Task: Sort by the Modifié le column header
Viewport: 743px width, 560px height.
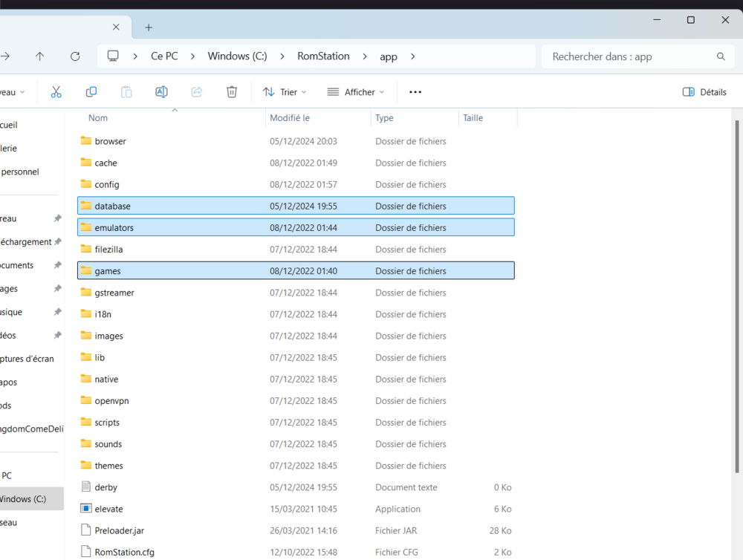Action: click(x=290, y=118)
